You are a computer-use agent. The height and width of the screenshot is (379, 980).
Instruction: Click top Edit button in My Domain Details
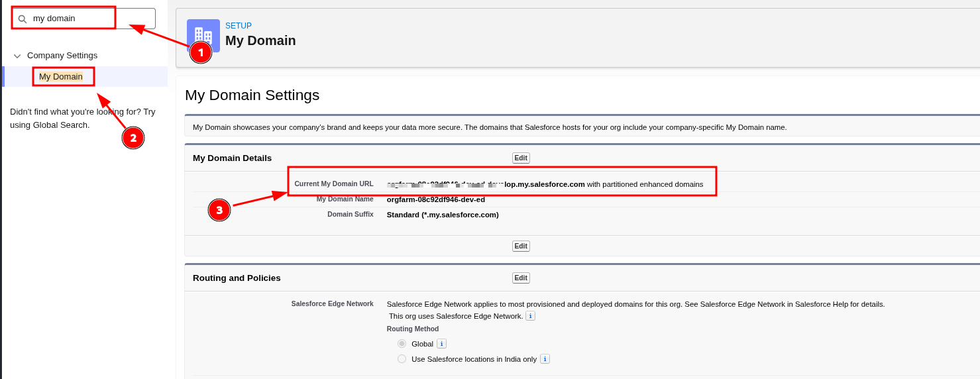[x=521, y=158]
